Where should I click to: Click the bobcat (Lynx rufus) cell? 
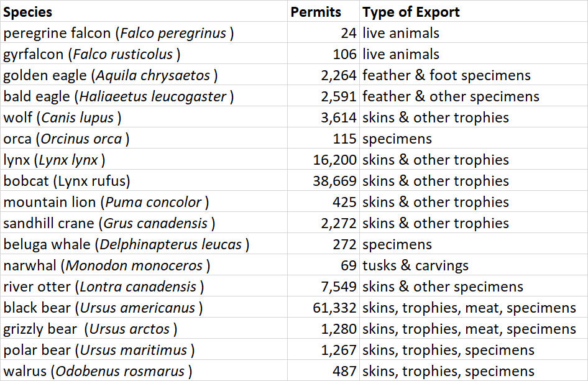(67, 181)
